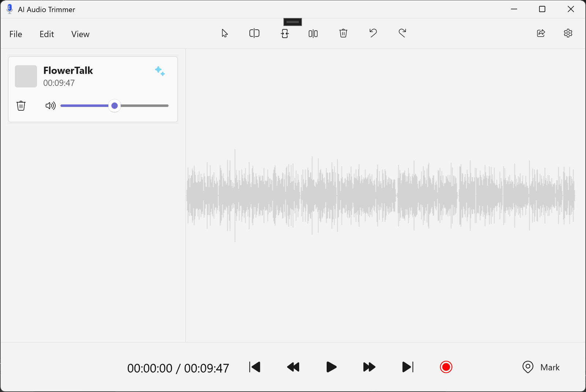The width and height of the screenshot is (586, 392).
Task: Select the pointer selection tool
Action: pos(225,33)
